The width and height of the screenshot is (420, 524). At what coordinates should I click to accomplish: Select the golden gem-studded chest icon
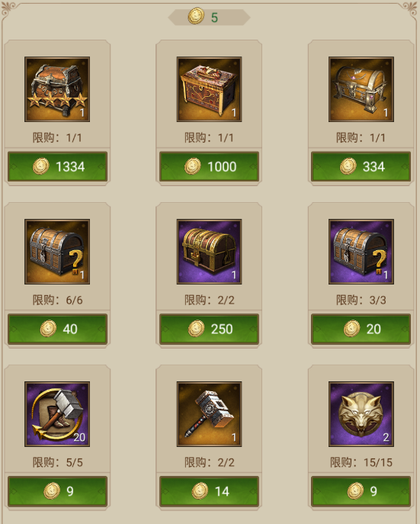[361, 89]
